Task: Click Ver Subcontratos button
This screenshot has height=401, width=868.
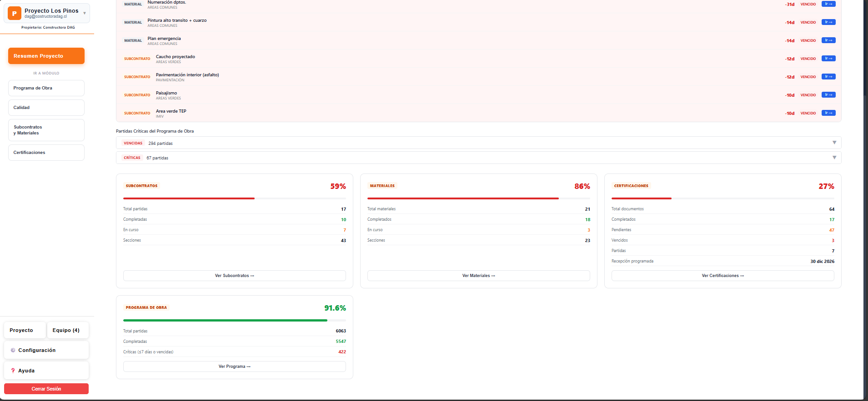Action: coord(235,276)
